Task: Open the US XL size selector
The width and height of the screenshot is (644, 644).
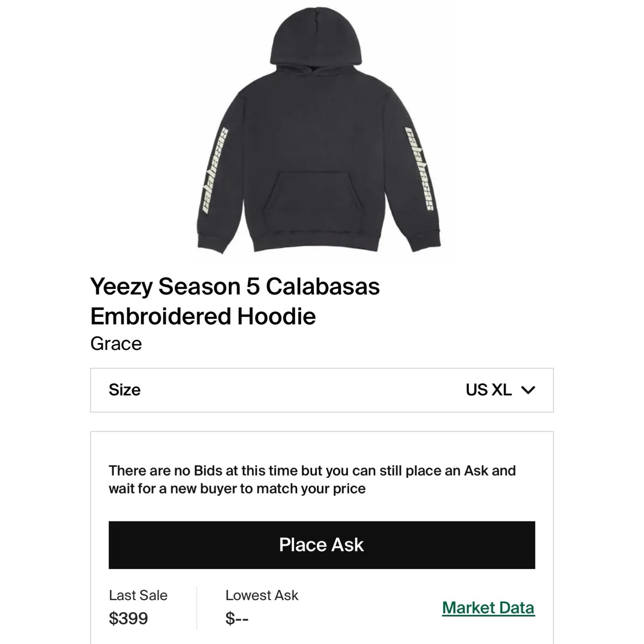Action: (x=489, y=390)
